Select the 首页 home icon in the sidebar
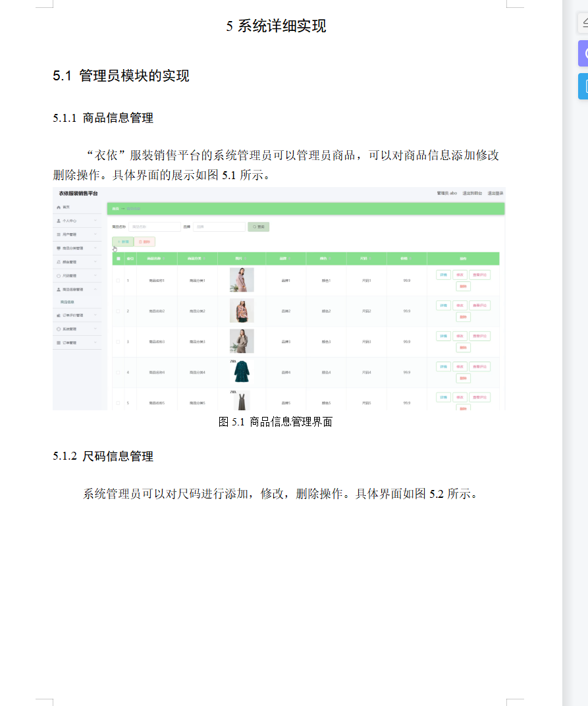This screenshot has height=706, width=588. point(59,207)
